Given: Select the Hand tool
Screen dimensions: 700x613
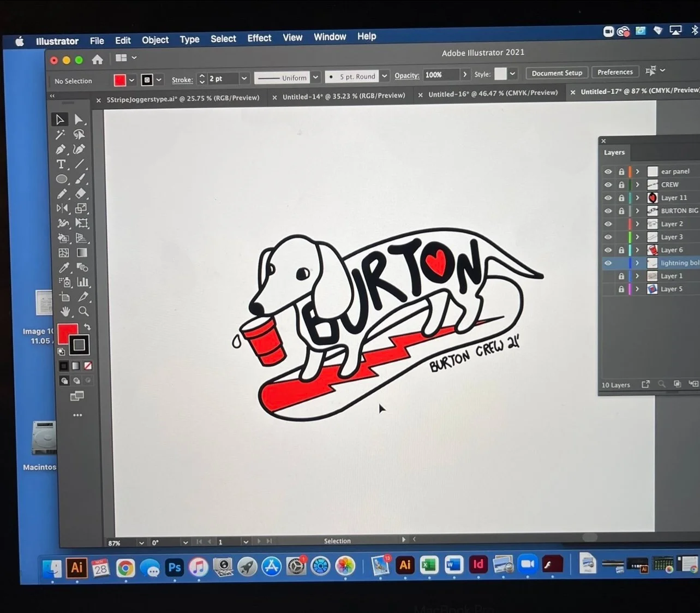Looking at the screenshot, I should point(65,312).
